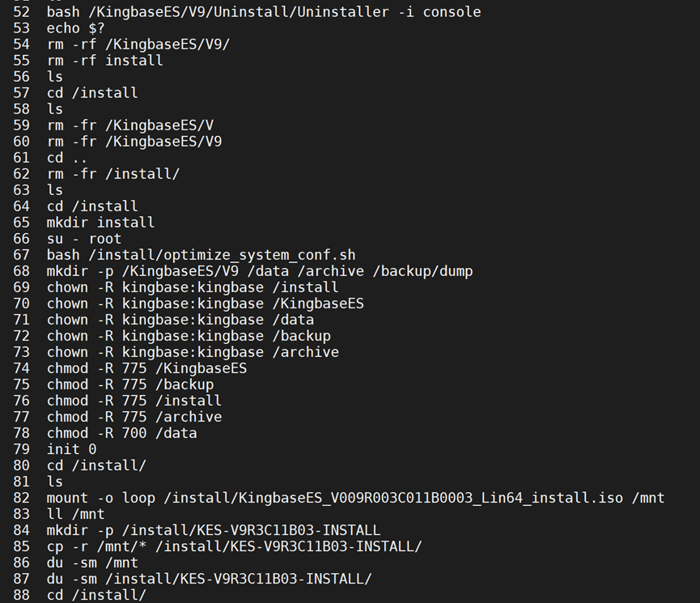Click the "chown -R kingbase:kingbase /archive" line

tap(193, 352)
